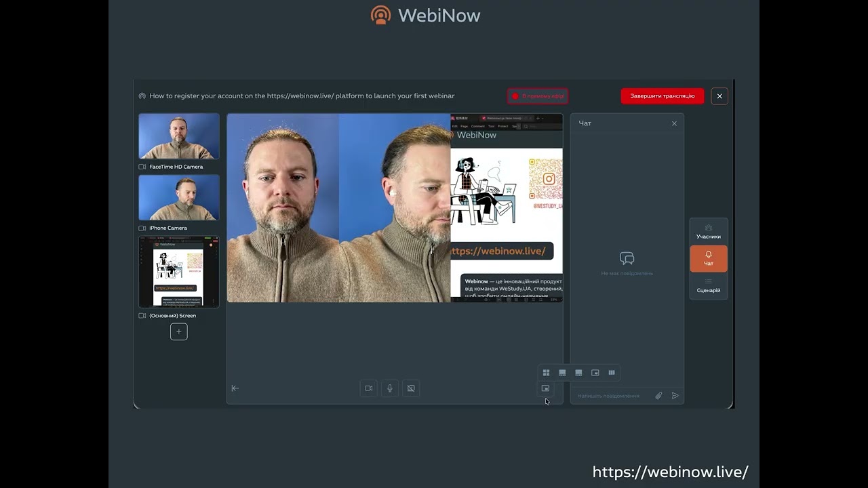Choose the grid layout icon
The width and height of the screenshot is (868, 488).
coord(546,373)
